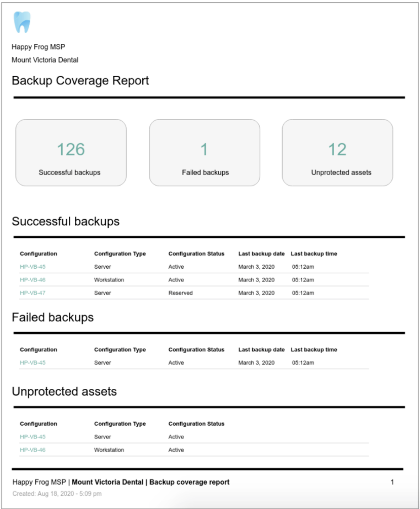Click the Created Aug 18, 2020 timestamp
Screen dimensions: 420x509
[x=57, y=494]
